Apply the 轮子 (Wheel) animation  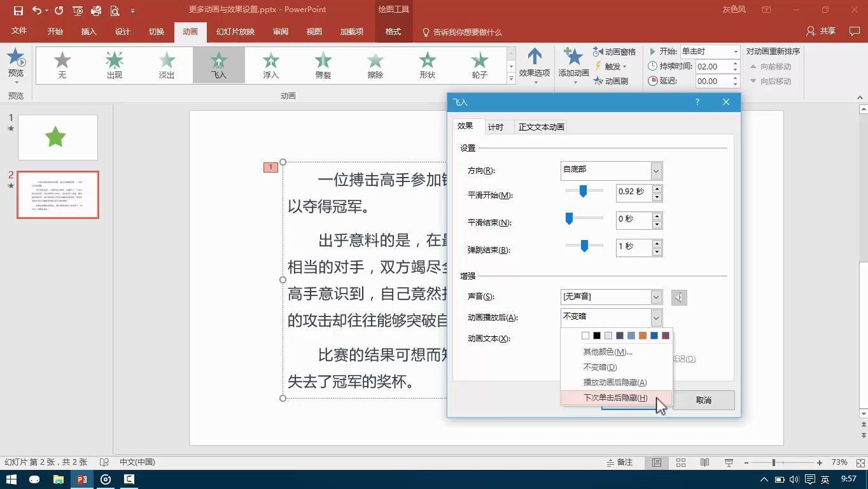tap(479, 64)
